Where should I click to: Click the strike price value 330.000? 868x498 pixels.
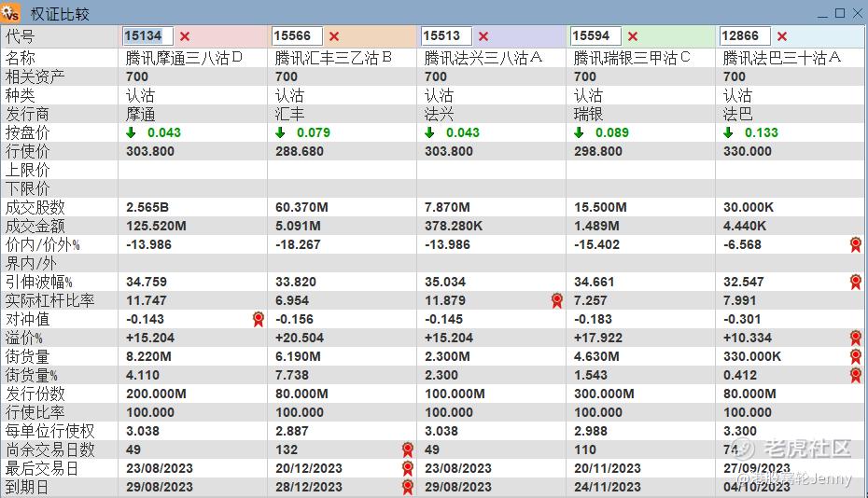[x=748, y=152]
